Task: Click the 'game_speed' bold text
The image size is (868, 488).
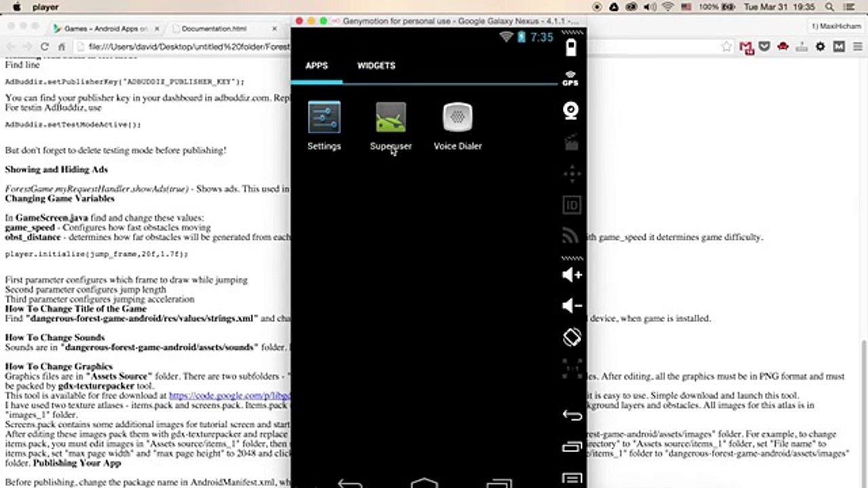Action: [x=30, y=228]
